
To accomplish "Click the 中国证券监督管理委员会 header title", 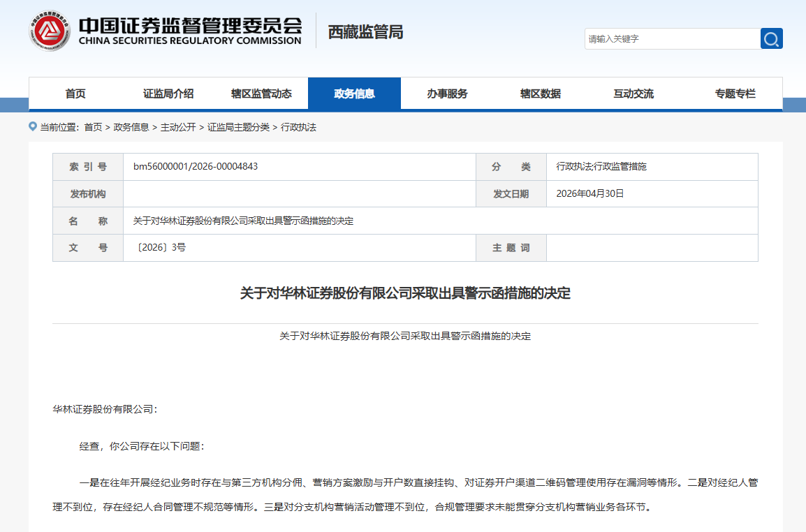I will (x=190, y=26).
